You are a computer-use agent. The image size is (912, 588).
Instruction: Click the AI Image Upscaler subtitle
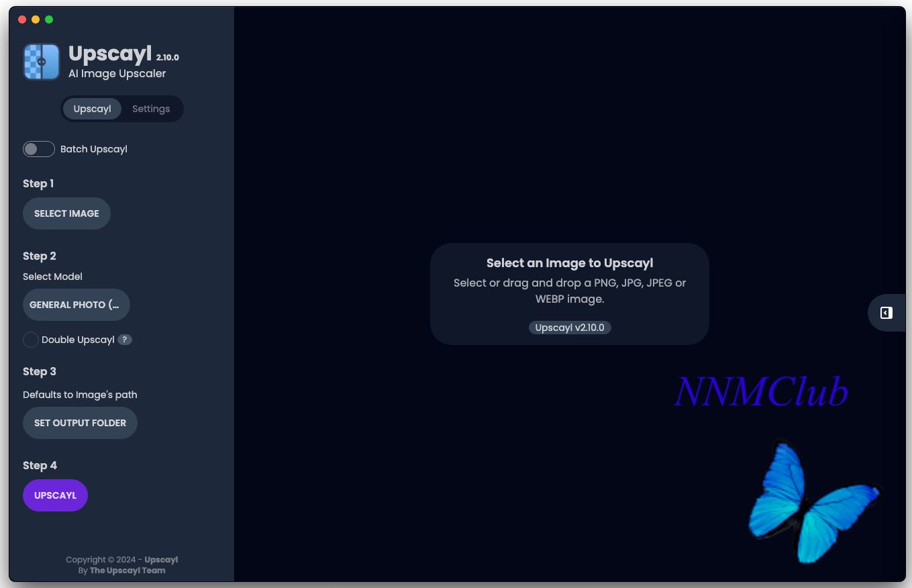(x=117, y=74)
